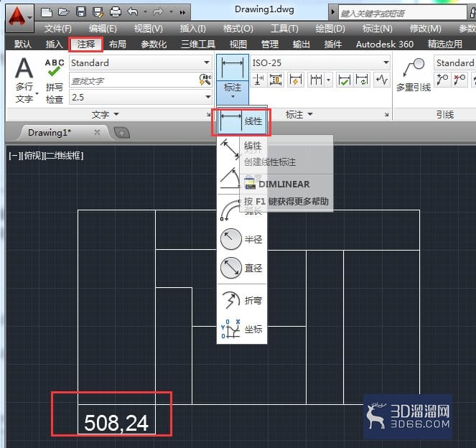This screenshot has height=448, width=476.
Task: Save the drawing with the floppy disk icon
Action: (x=80, y=12)
